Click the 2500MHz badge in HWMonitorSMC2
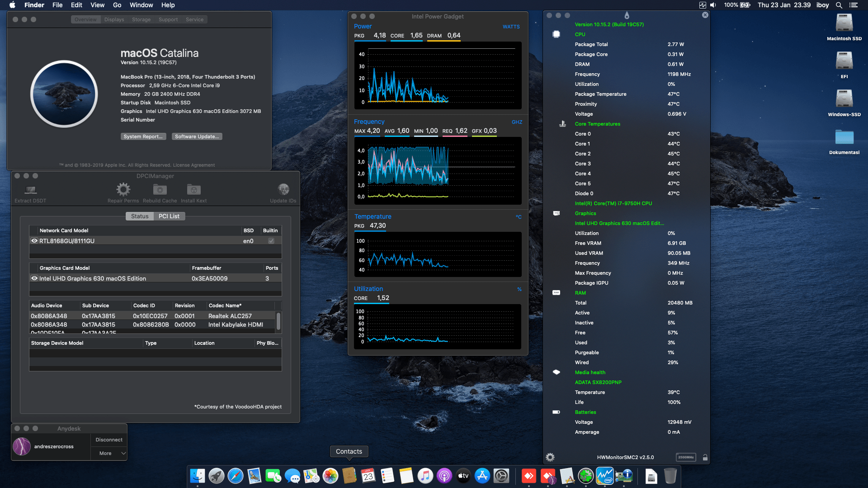868x488 pixels. click(686, 457)
